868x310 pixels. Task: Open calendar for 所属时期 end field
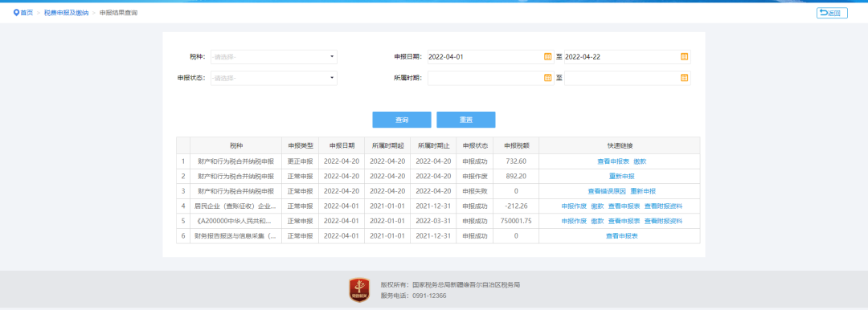point(684,78)
